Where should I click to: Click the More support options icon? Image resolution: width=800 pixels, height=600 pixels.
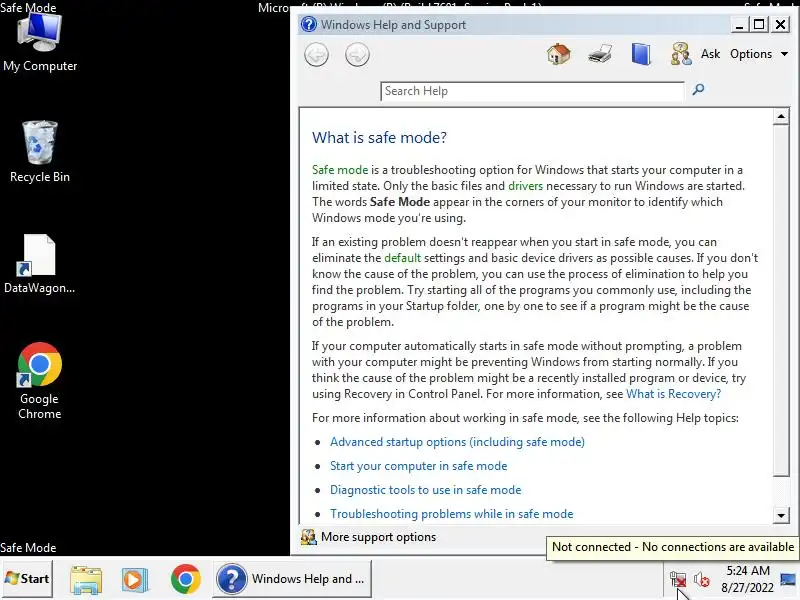coord(308,537)
